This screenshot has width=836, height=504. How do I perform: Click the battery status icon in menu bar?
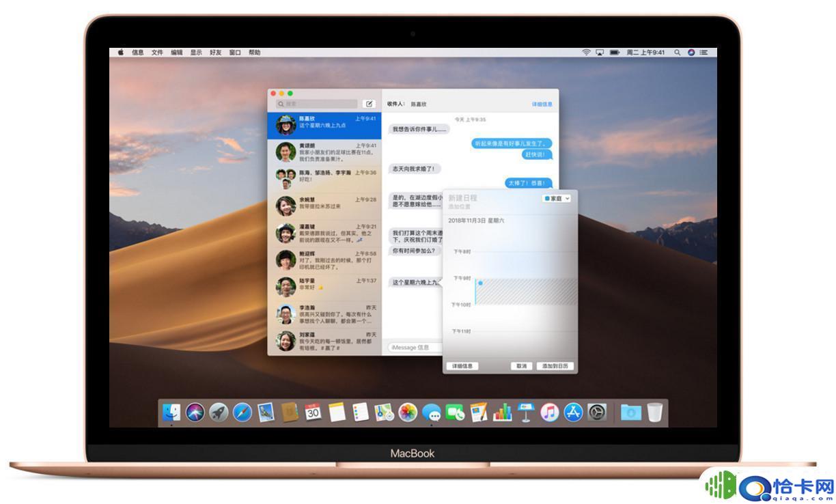pos(615,52)
